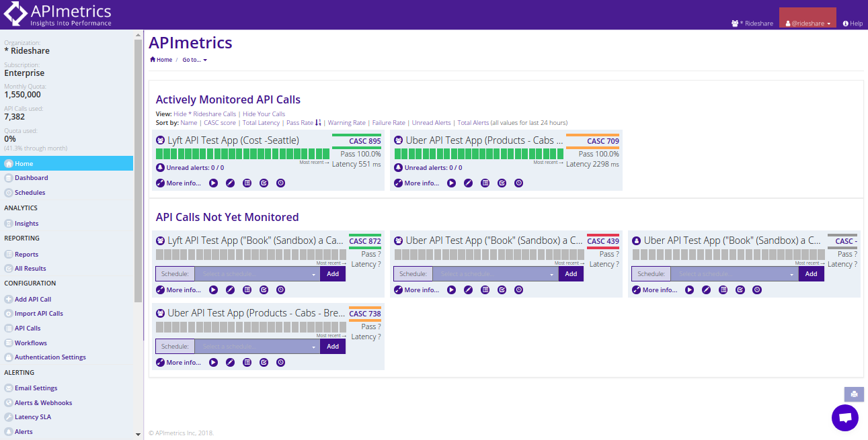Click play icon on CASC 709 Uber card
This screenshot has height=440, width=868.
[451, 183]
